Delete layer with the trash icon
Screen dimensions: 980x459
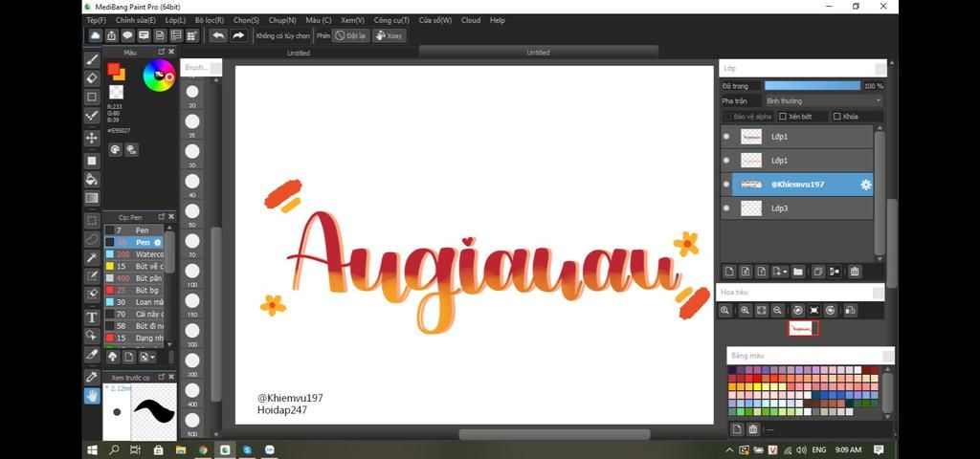[855, 272]
